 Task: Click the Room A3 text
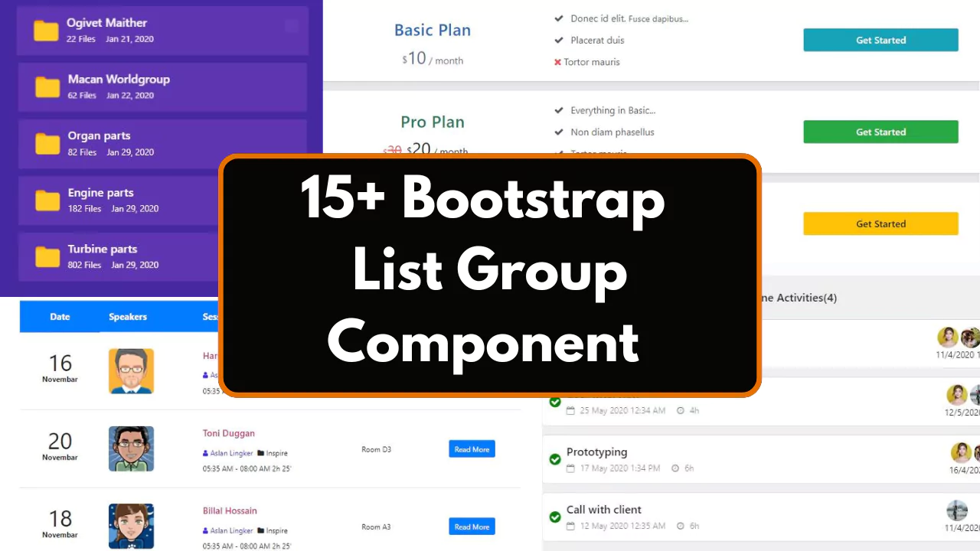pos(376,527)
